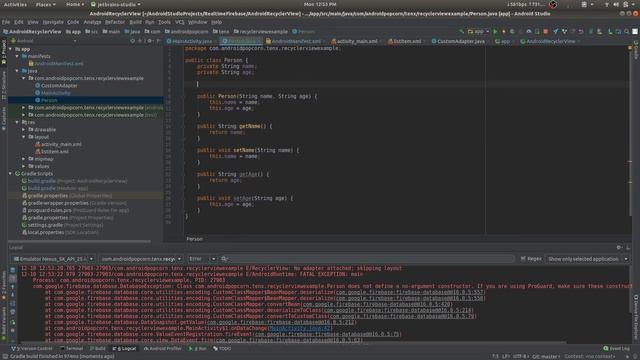Click the Undo arrow icon in the toolbar
The image size is (640, 360).
click(x=581, y=31)
